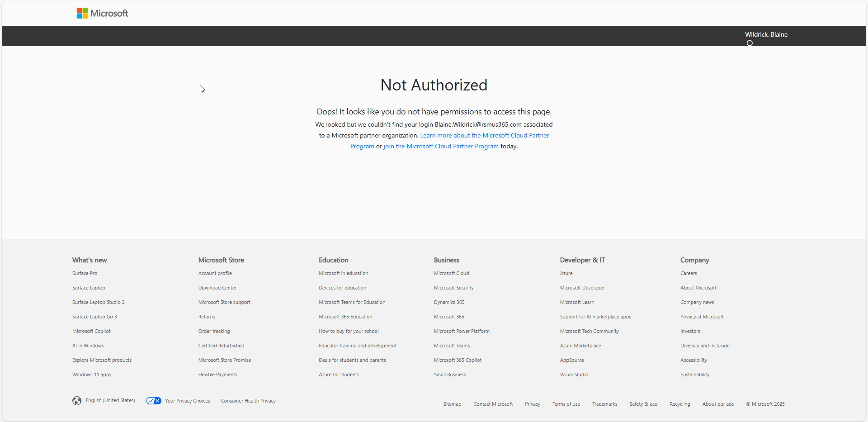This screenshot has height=422, width=868.
Task: Open Learn more about Microsoft Cloud Partner Program
Action: point(485,135)
